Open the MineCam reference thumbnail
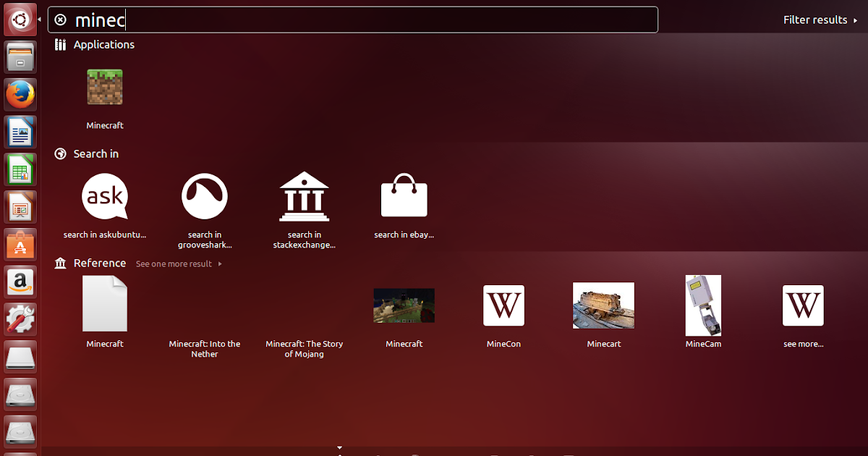 pyautogui.click(x=704, y=305)
